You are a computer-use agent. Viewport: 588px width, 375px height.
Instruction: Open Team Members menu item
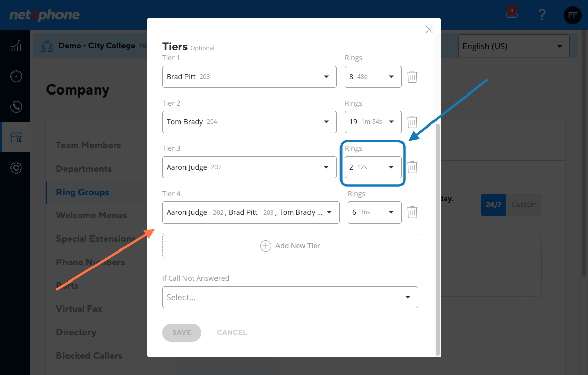pos(88,145)
